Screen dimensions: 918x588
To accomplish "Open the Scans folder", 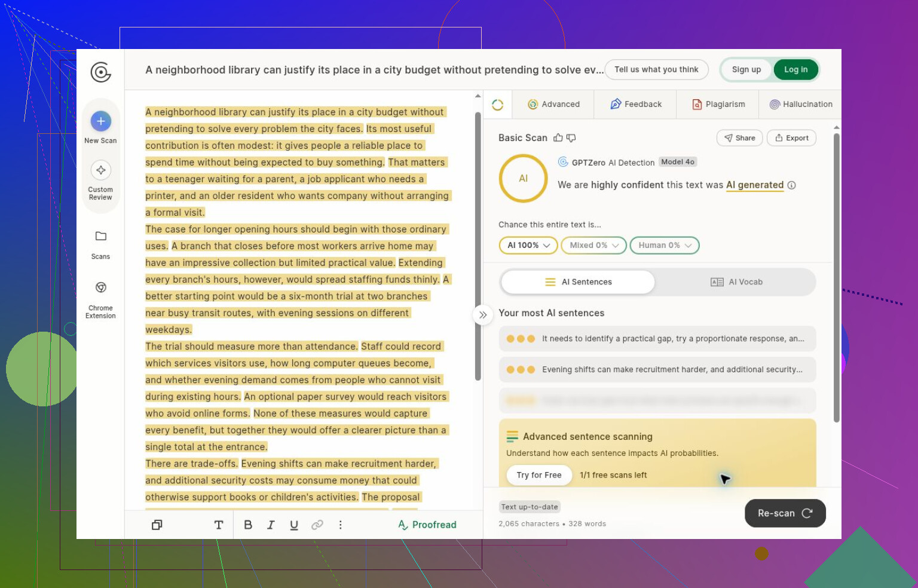I will point(100,245).
